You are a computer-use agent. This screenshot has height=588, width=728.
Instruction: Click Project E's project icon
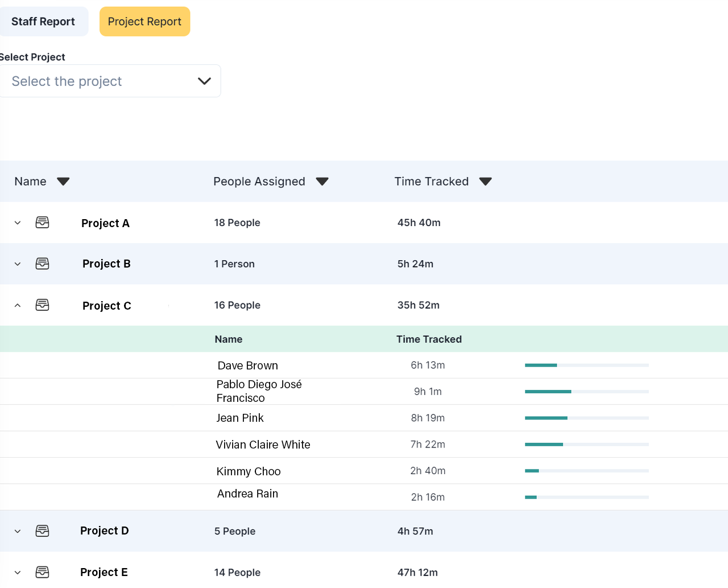pyautogui.click(x=42, y=571)
